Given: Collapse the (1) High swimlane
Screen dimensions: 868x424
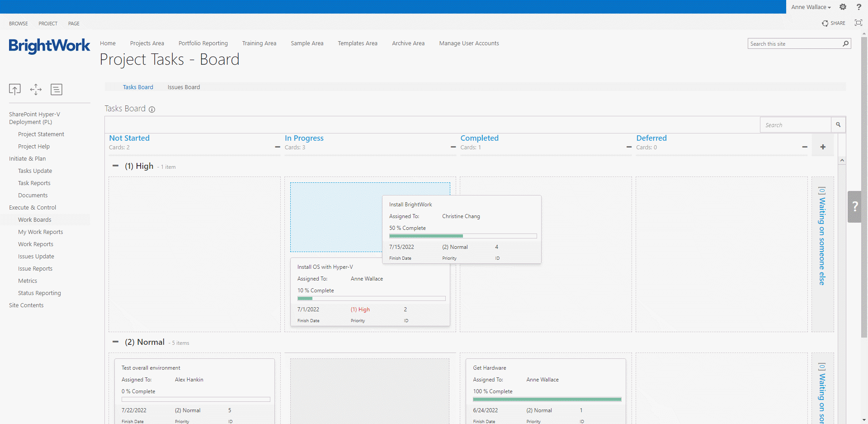Looking at the screenshot, I should [116, 166].
